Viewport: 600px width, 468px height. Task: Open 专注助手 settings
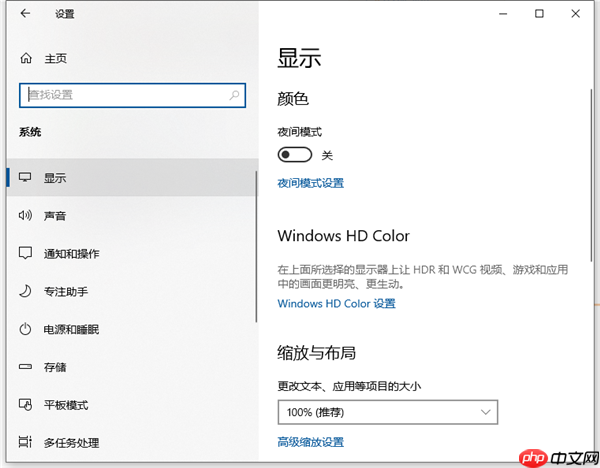132,291
